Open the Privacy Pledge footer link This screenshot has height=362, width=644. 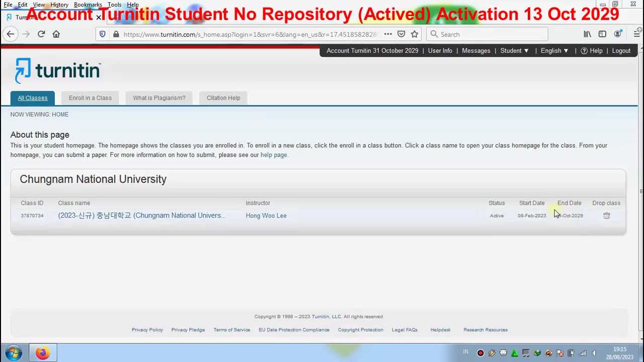tap(188, 330)
